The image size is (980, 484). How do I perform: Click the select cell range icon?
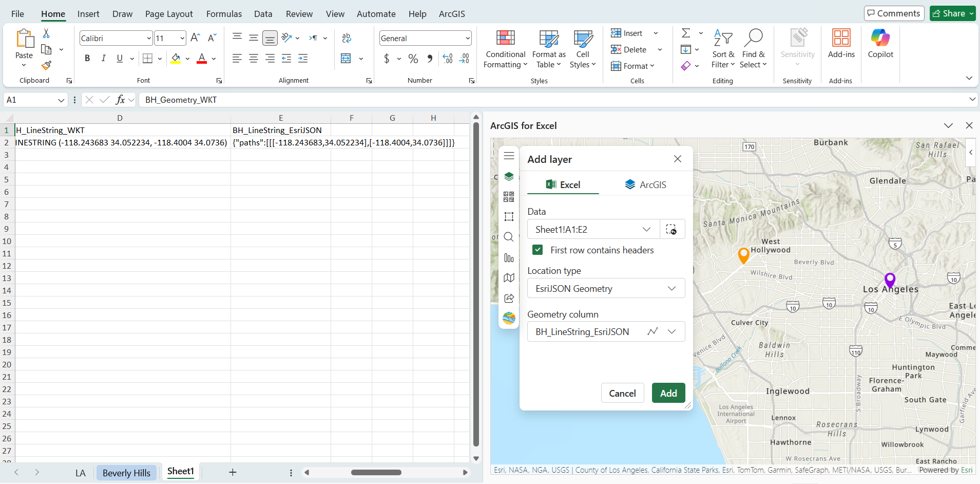pos(671,230)
